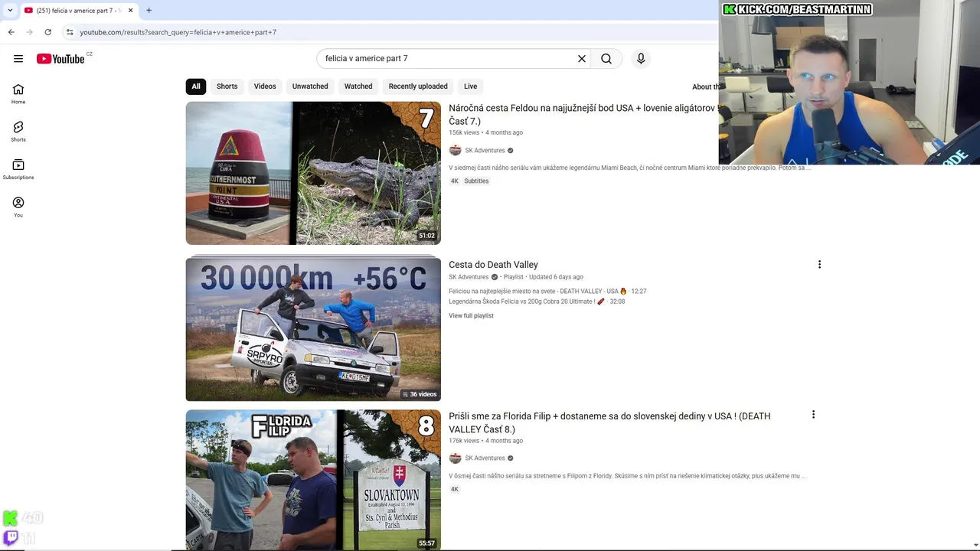Open the YouTube guide hamburger menu
Screen dimensions: 980x551
tap(18, 58)
